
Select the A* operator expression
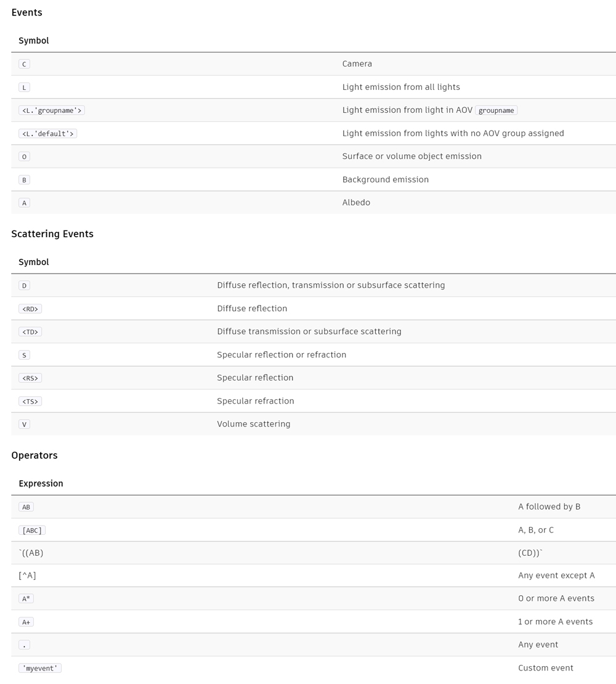point(26,598)
